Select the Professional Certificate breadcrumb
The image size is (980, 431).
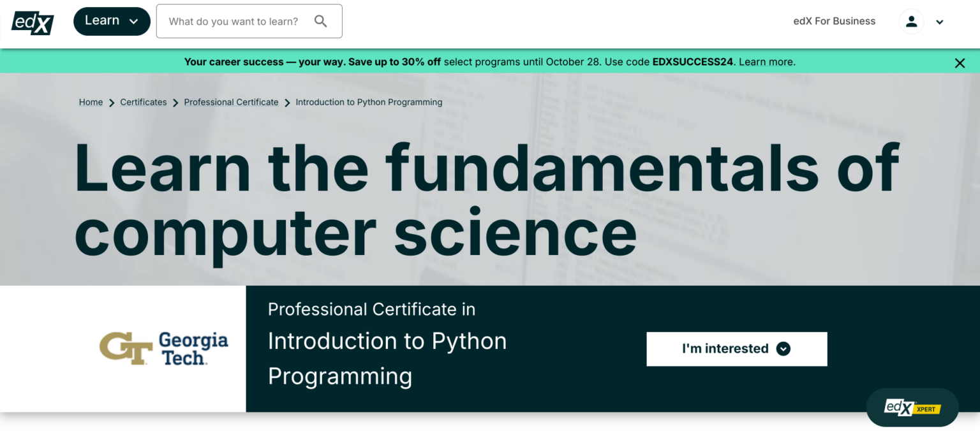click(231, 102)
